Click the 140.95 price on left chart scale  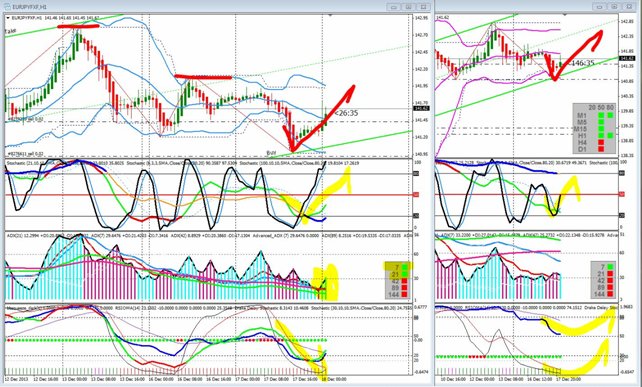point(421,154)
